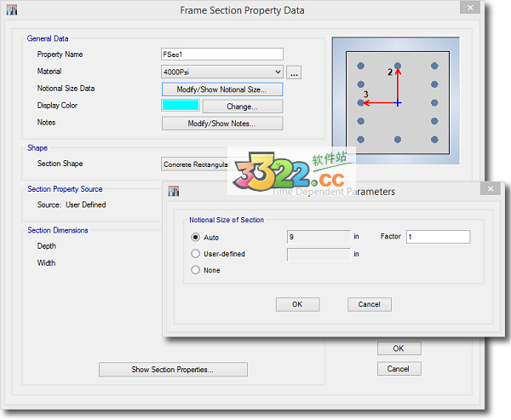The image size is (511, 420).
Task: Select the Auto notional size option
Action: tap(196, 238)
